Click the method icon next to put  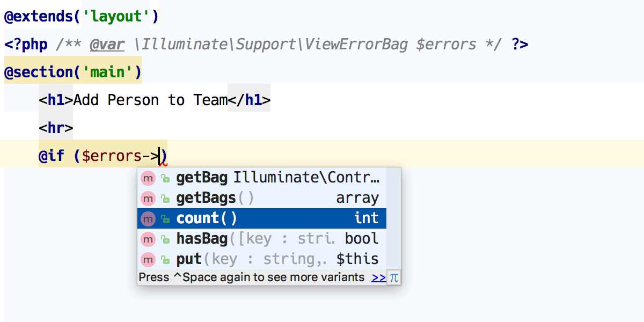[x=148, y=259]
